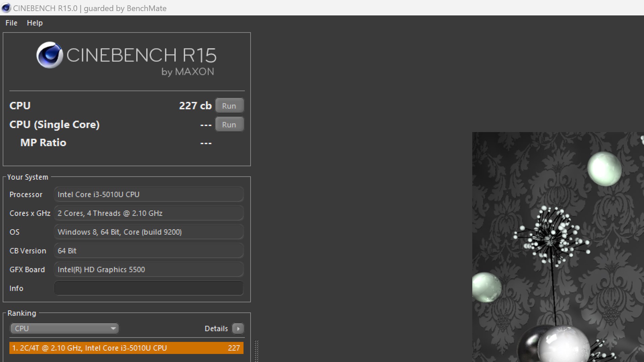Select the i3-5010U ranking entry
Image resolution: width=644 pixels, height=362 pixels.
pyautogui.click(x=126, y=348)
